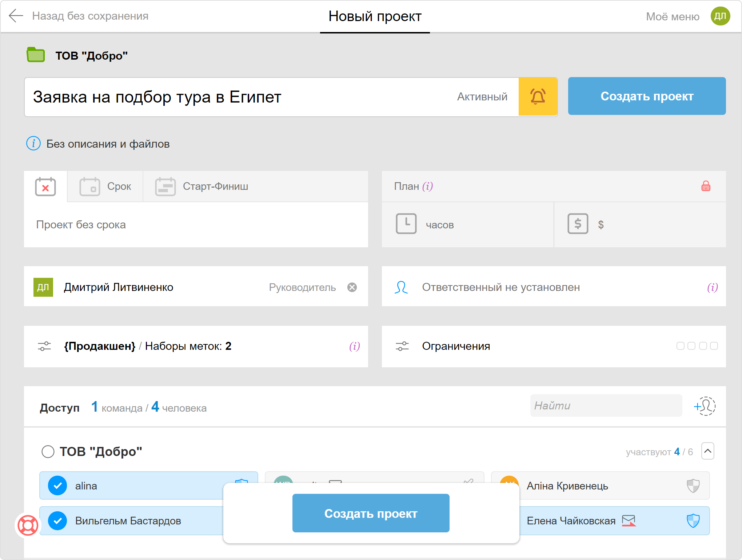
Task: Toggle the first Ограничения square box
Action: coord(680,346)
